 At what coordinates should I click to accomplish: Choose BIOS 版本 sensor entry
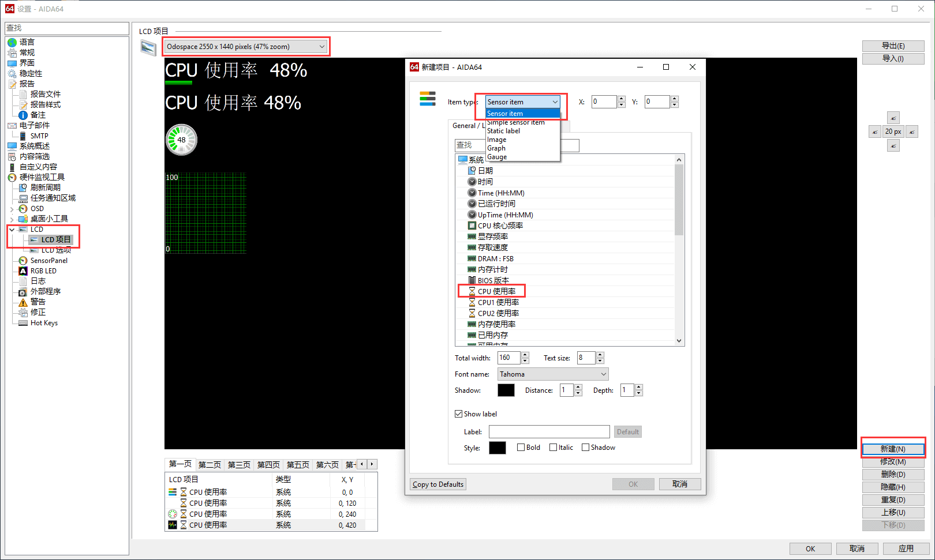click(x=493, y=280)
